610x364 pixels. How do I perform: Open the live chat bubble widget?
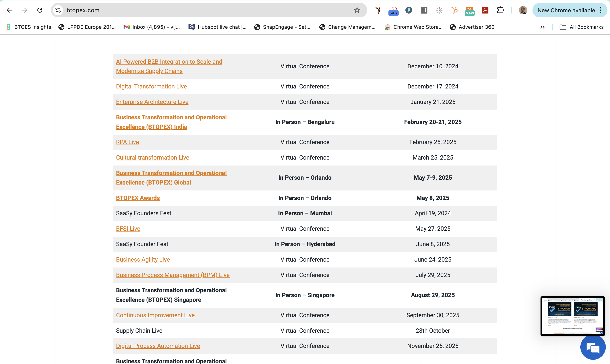593,347
